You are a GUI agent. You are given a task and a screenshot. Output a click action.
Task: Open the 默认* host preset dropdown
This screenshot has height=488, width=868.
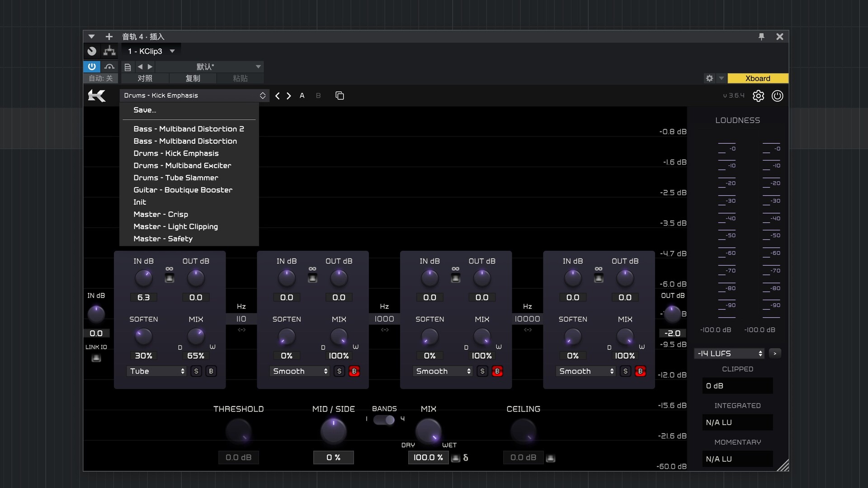pyautogui.click(x=209, y=67)
